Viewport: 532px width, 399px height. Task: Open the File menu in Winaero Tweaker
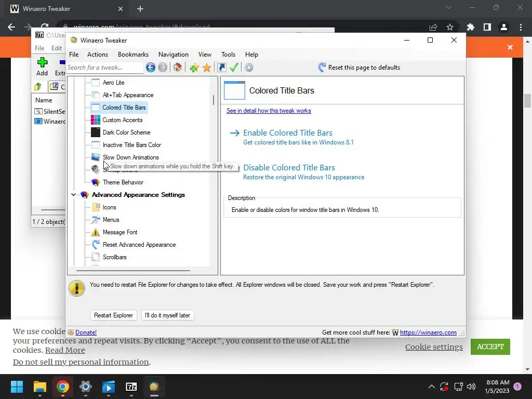[74, 54]
